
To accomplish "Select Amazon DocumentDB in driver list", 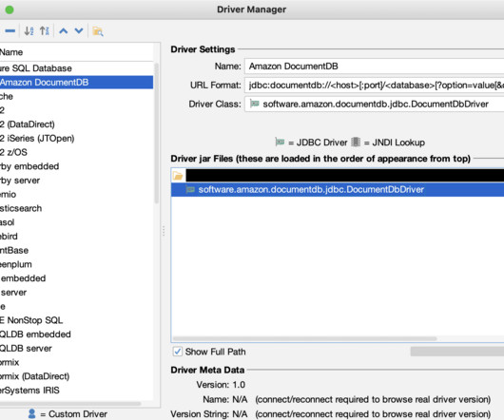I will [76, 83].
